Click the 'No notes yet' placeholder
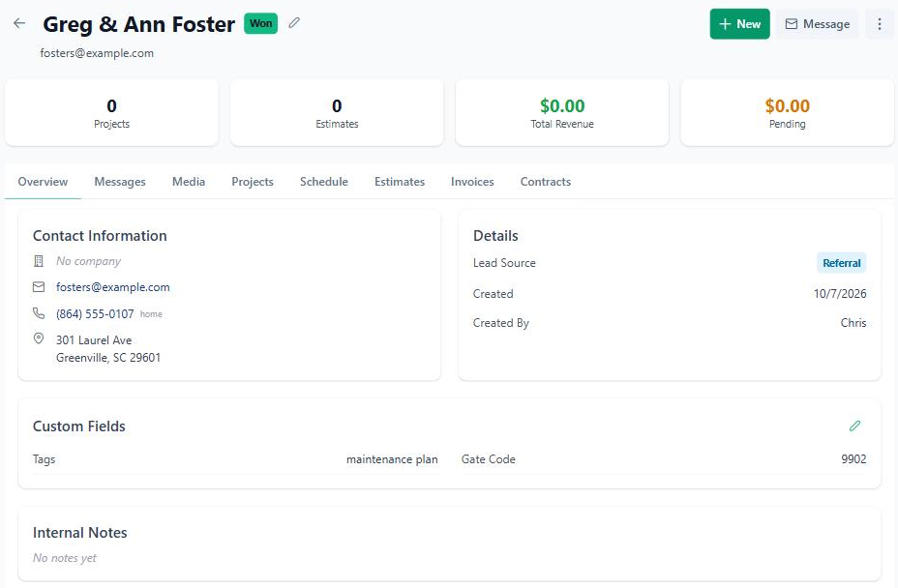Viewport: 898px width, 588px height. coord(65,558)
